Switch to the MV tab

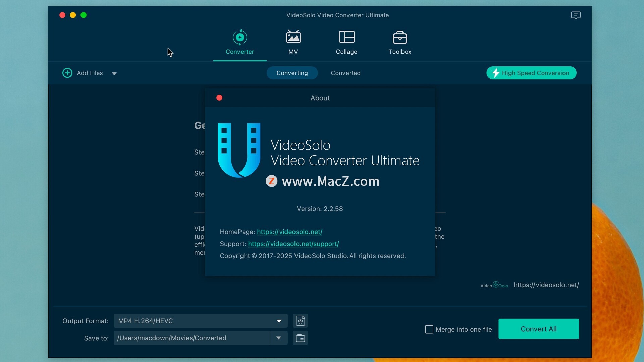click(x=293, y=43)
